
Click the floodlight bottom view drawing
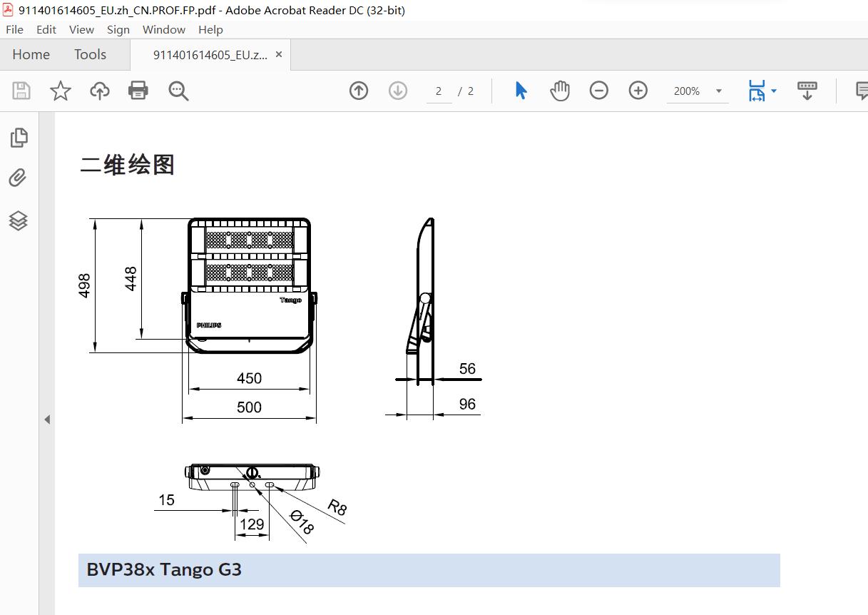(252, 477)
